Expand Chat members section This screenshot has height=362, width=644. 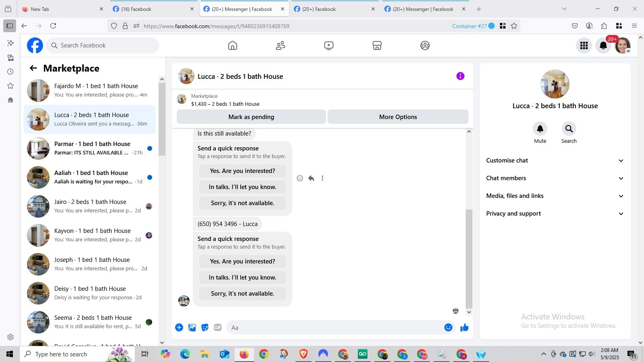click(555, 178)
